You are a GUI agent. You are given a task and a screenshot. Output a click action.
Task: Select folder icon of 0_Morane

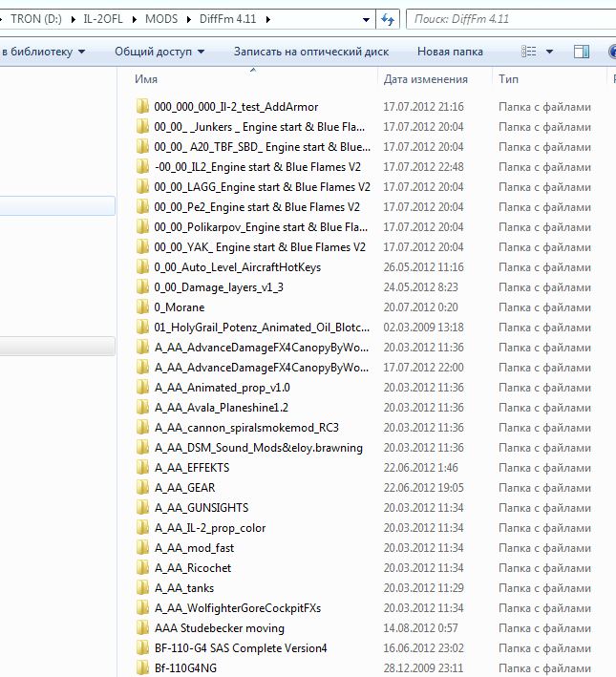coord(142,307)
